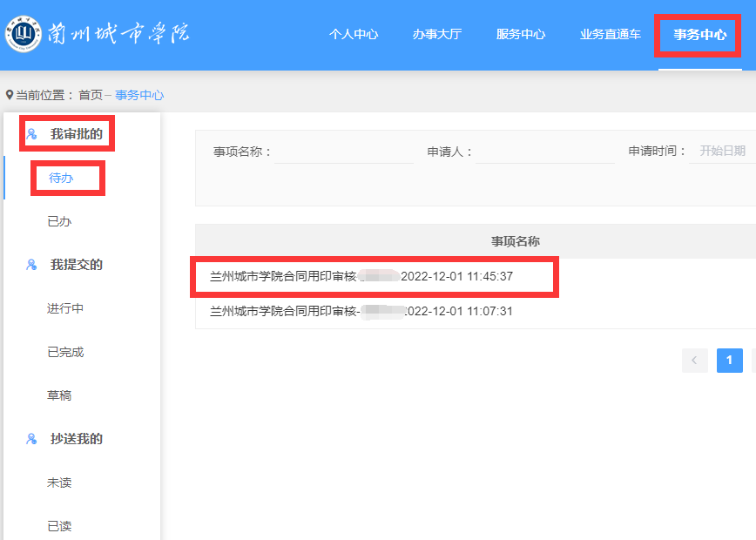Screen dimensions: 756x540
Task: Collapse the 抄送我的 menu section
Action: [76, 439]
